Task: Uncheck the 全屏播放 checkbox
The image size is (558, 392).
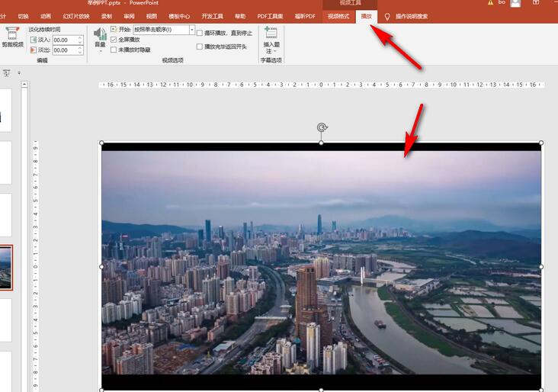Action: pos(114,40)
